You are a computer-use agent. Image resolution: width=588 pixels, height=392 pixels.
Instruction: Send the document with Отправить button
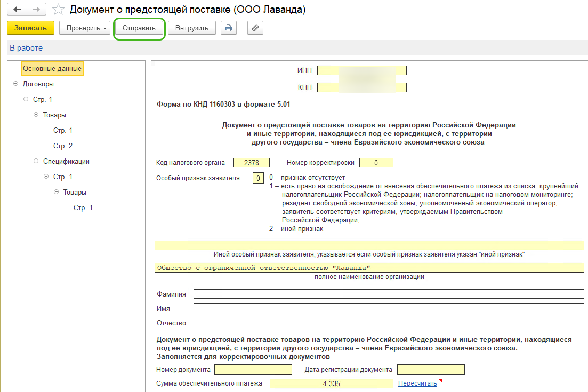pos(139,28)
